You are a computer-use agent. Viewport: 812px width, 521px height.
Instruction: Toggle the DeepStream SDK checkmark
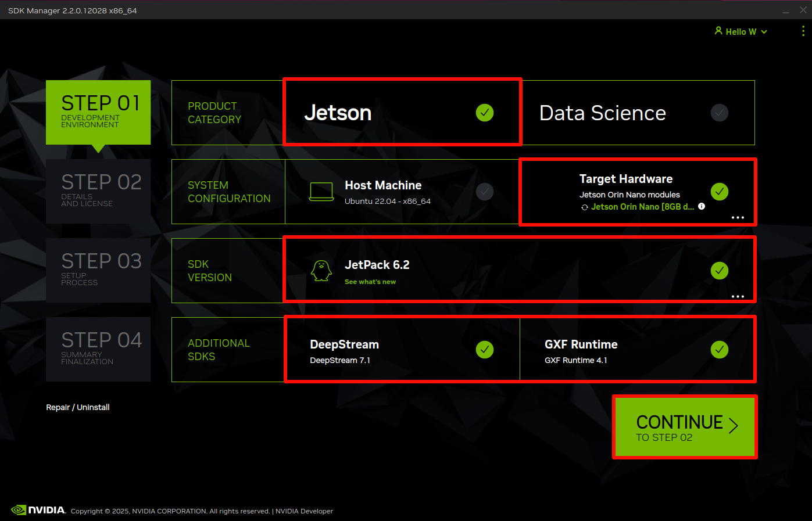(x=485, y=350)
